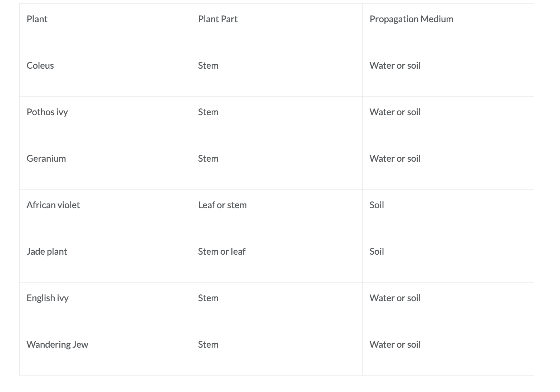
Task: Click Water or soil for Pothos ivy
Action: tap(395, 112)
